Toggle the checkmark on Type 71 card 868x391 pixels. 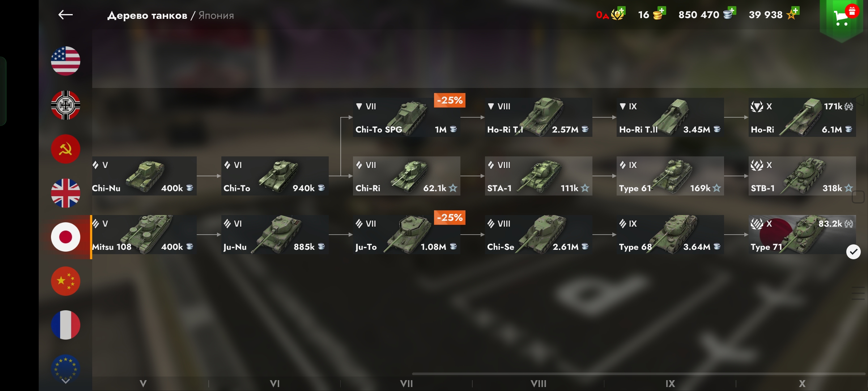[x=854, y=252]
